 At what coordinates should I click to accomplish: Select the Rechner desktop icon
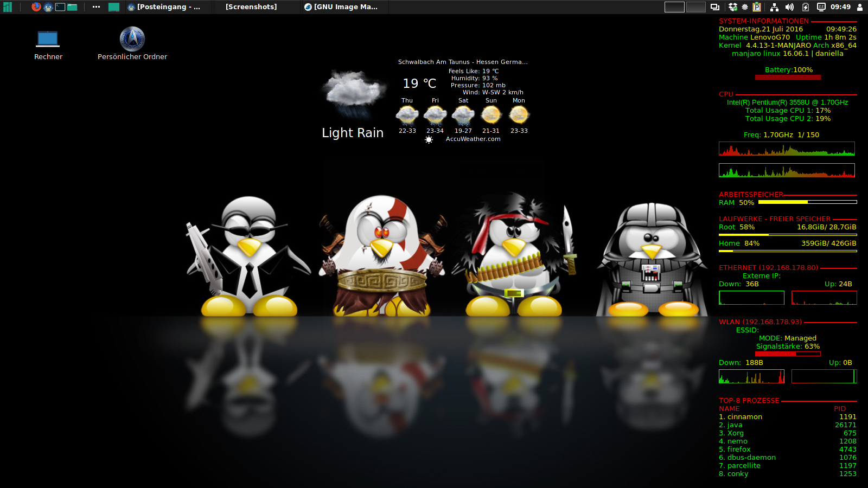[x=48, y=44]
